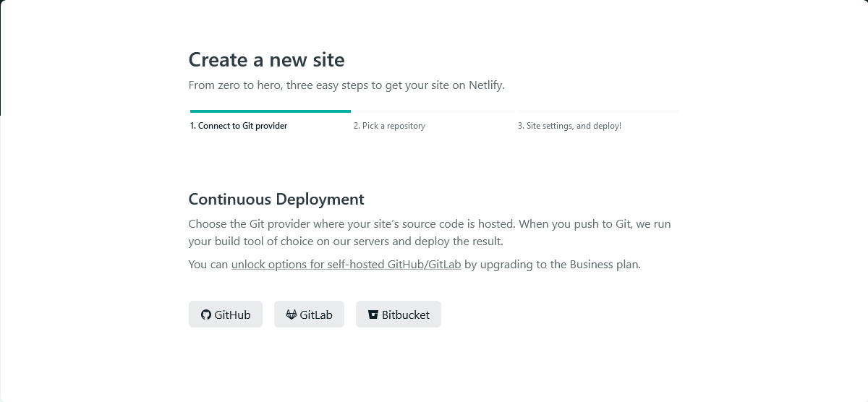
Task: Select the Bitbucket provider button label
Action: click(406, 315)
